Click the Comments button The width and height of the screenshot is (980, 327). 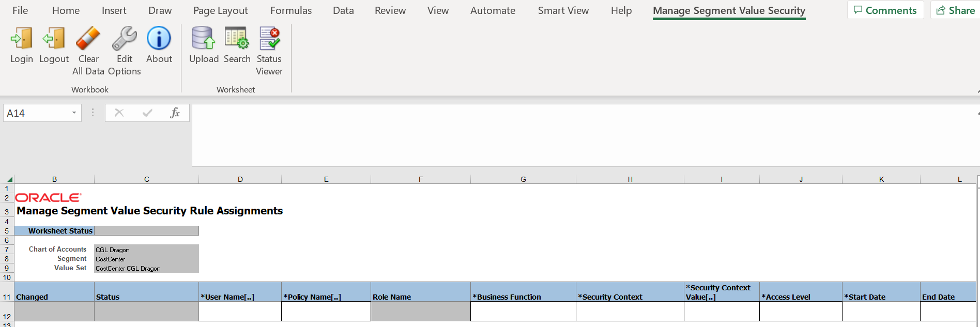885,10
